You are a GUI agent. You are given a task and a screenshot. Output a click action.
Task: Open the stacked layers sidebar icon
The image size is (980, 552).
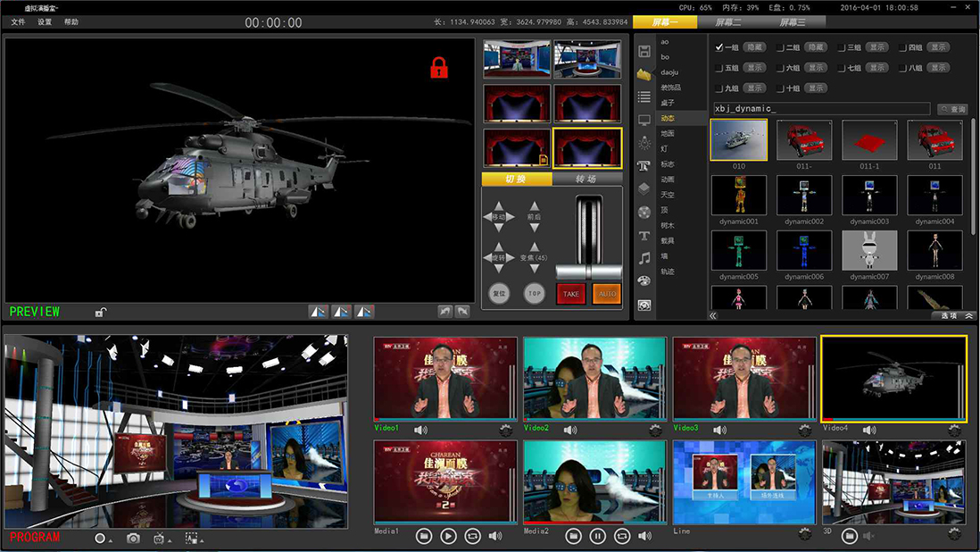coord(644,188)
